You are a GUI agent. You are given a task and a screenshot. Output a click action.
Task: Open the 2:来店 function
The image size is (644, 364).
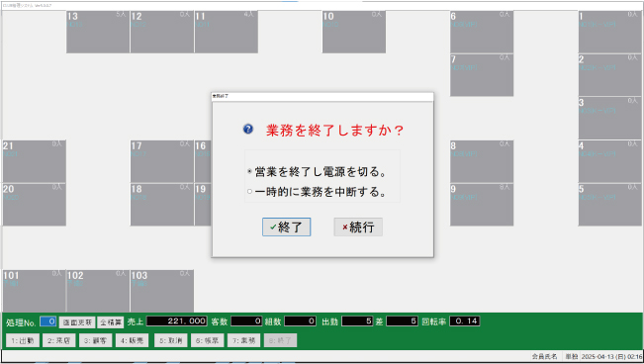58,340
